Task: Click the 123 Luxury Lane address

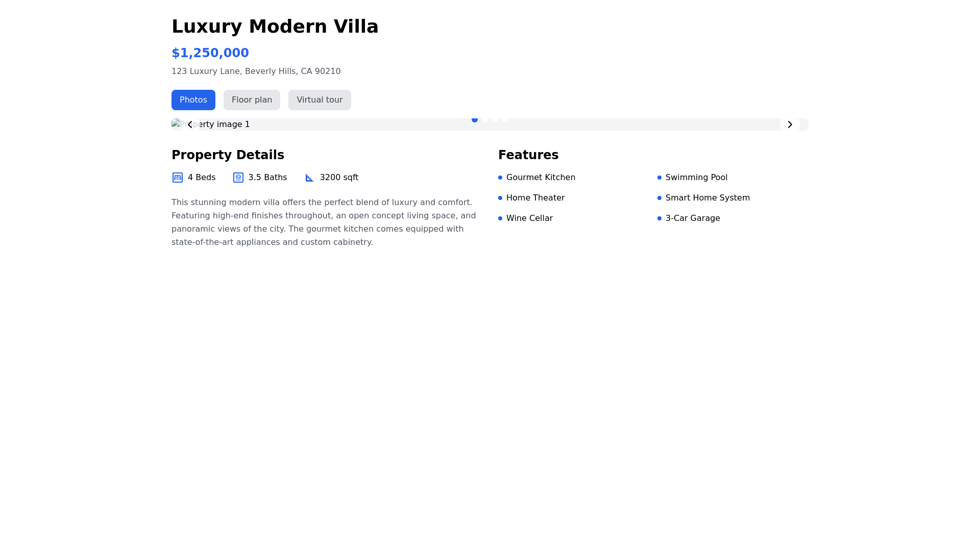Action: click(x=256, y=71)
